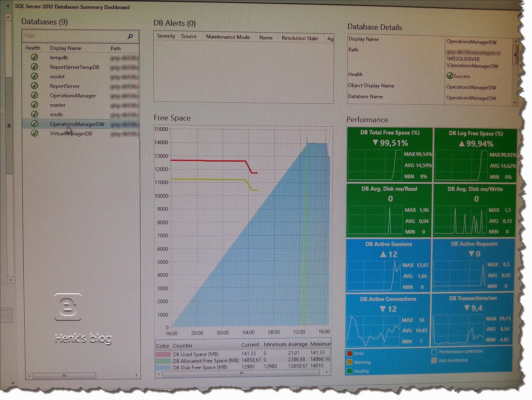The width and height of the screenshot is (532, 400).
Task: Click the Databases list scroll left arrow
Action: pyautogui.click(x=29, y=376)
